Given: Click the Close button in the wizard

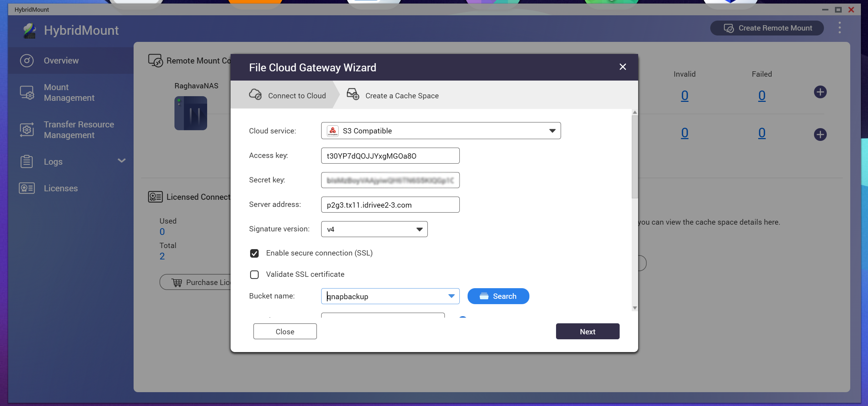Looking at the screenshot, I should (x=285, y=331).
